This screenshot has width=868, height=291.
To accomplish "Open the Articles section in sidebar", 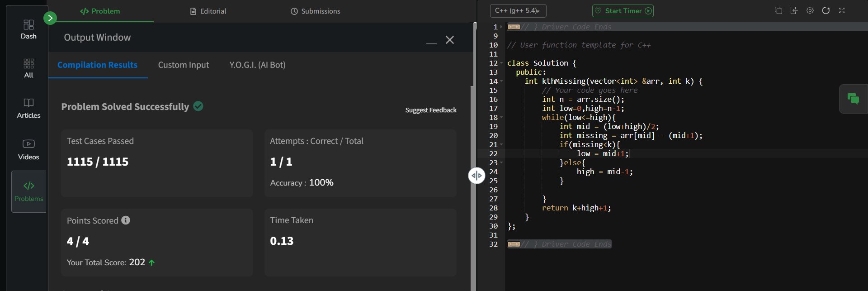I will (28, 108).
